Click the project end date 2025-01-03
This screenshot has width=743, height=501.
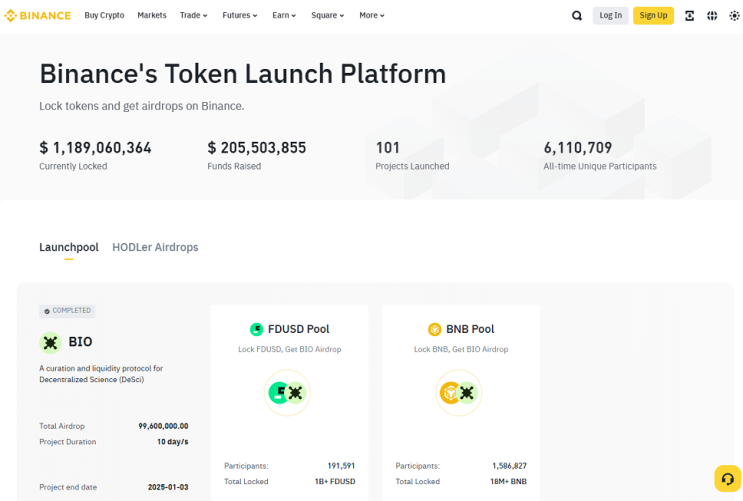pos(168,487)
